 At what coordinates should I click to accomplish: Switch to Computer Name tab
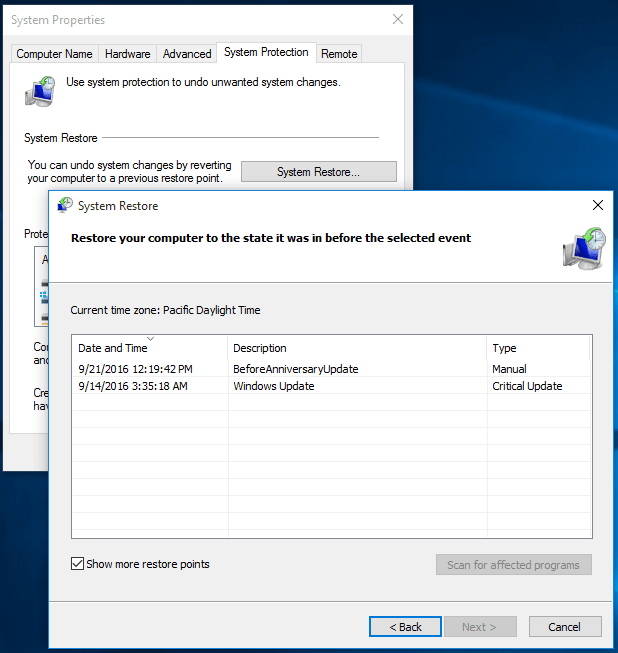[54, 54]
